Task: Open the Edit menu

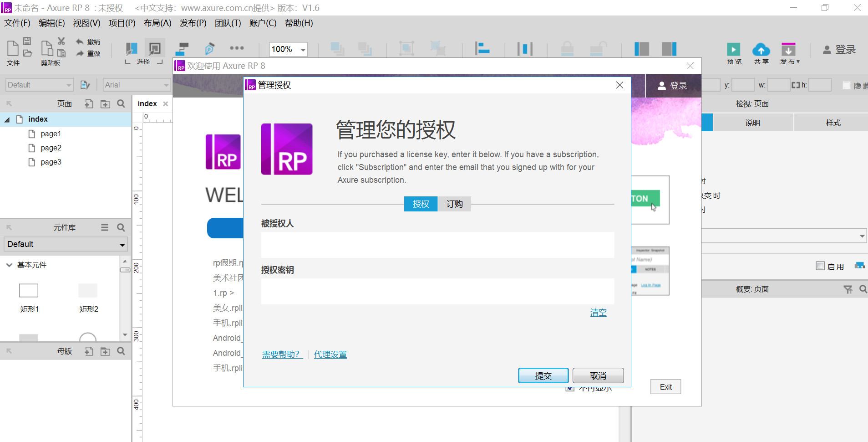Action: tap(51, 23)
